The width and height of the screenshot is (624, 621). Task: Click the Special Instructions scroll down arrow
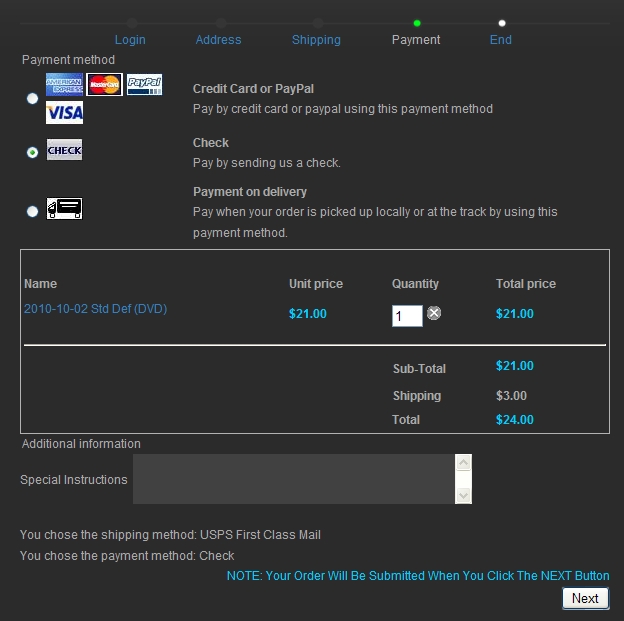tap(463, 496)
